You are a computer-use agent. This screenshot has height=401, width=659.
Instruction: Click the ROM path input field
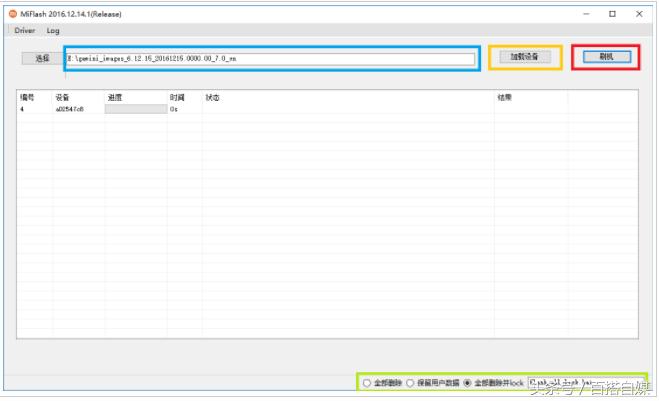pyautogui.click(x=270, y=58)
